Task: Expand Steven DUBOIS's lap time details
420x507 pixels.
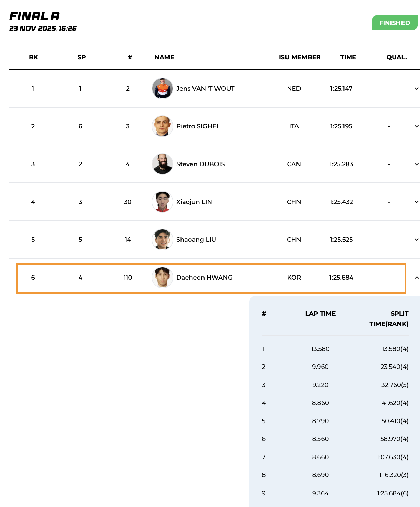Action: point(416,164)
